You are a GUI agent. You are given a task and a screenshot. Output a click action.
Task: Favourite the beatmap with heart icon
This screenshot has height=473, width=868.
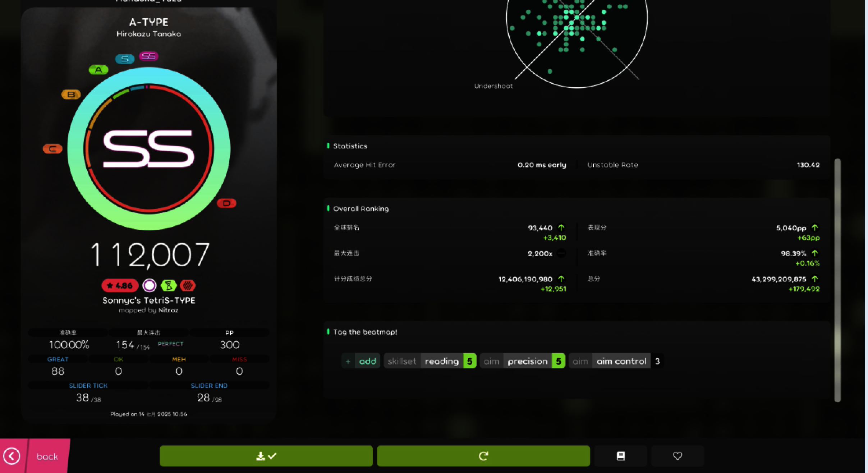click(678, 456)
